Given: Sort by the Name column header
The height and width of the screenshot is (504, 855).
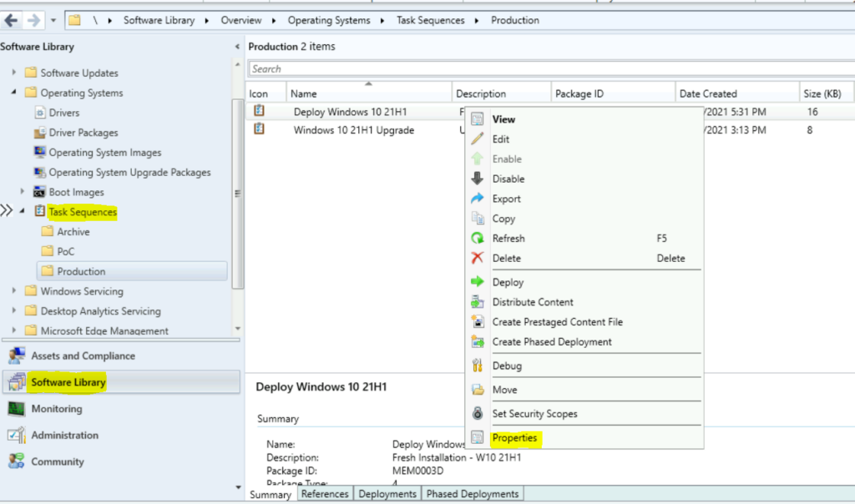Looking at the screenshot, I should (369, 93).
